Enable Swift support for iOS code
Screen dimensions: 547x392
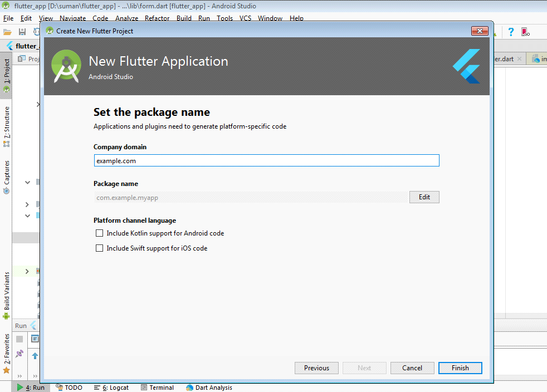(x=99, y=248)
